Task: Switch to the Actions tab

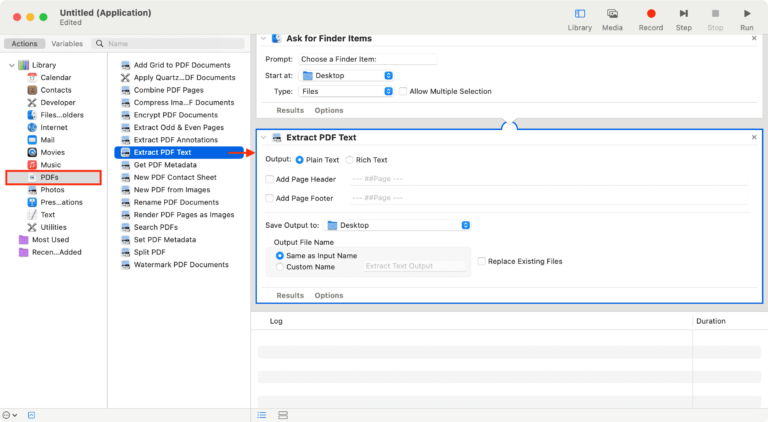Action: 24,44
